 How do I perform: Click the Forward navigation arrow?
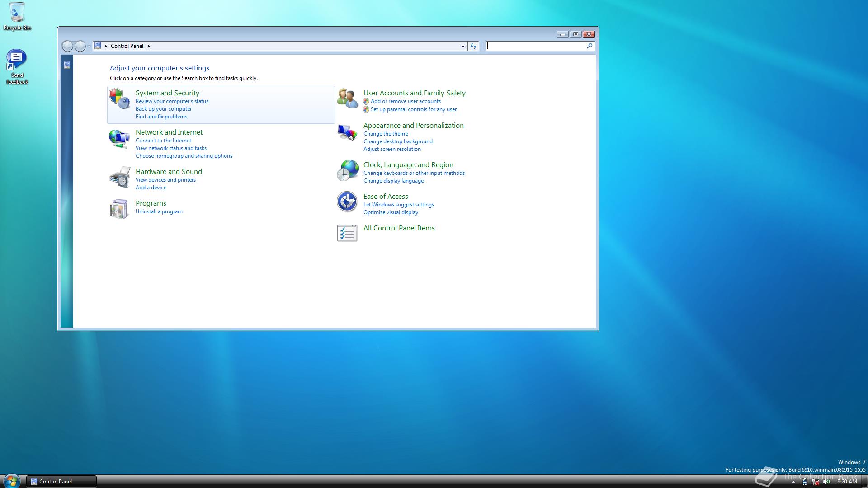pyautogui.click(x=80, y=46)
